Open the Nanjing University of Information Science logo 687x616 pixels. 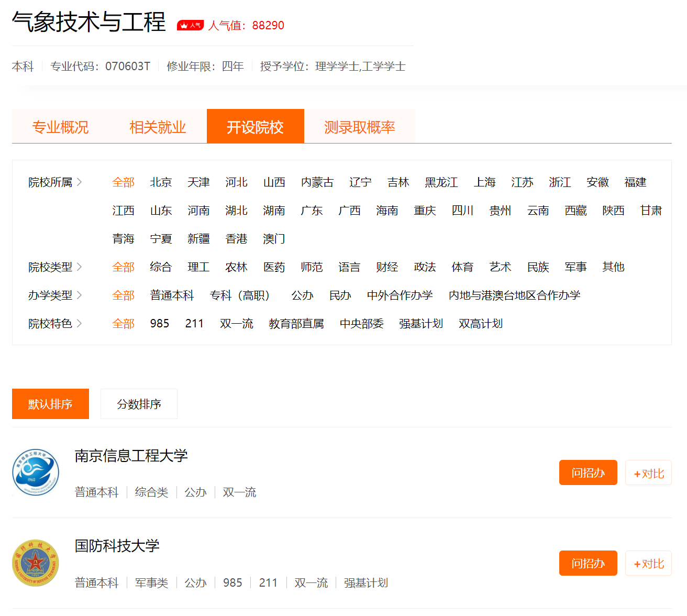pyautogui.click(x=36, y=472)
